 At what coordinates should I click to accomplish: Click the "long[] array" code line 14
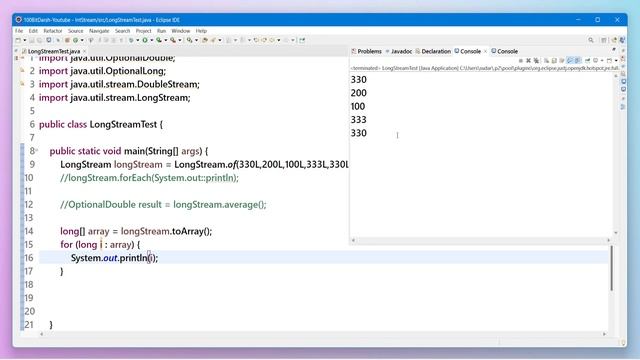click(x=136, y=231)
